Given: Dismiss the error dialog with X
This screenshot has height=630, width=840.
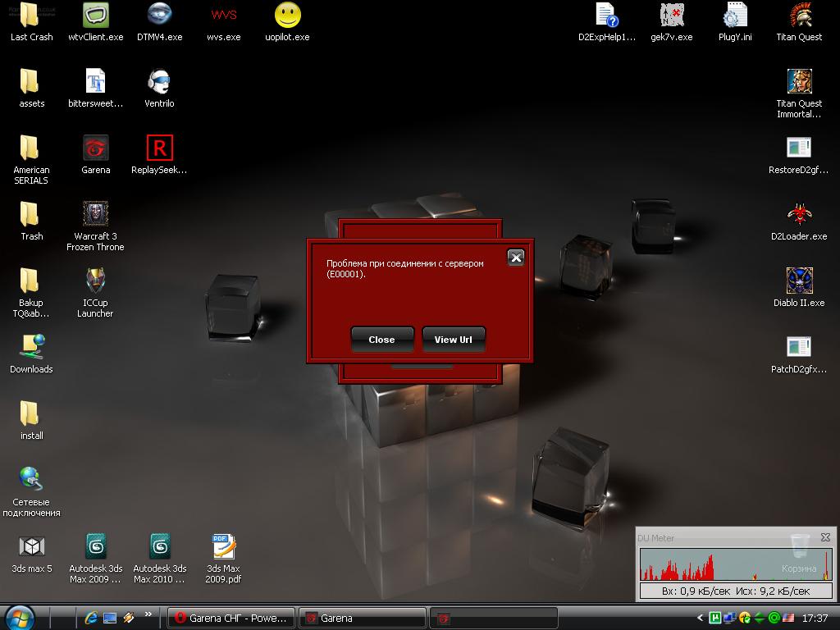Looking at the screenshot, I should [515, 258].
